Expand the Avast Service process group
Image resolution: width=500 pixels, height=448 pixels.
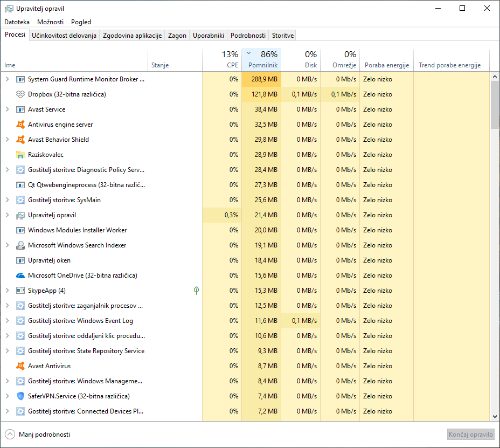[x=8, y=109]
